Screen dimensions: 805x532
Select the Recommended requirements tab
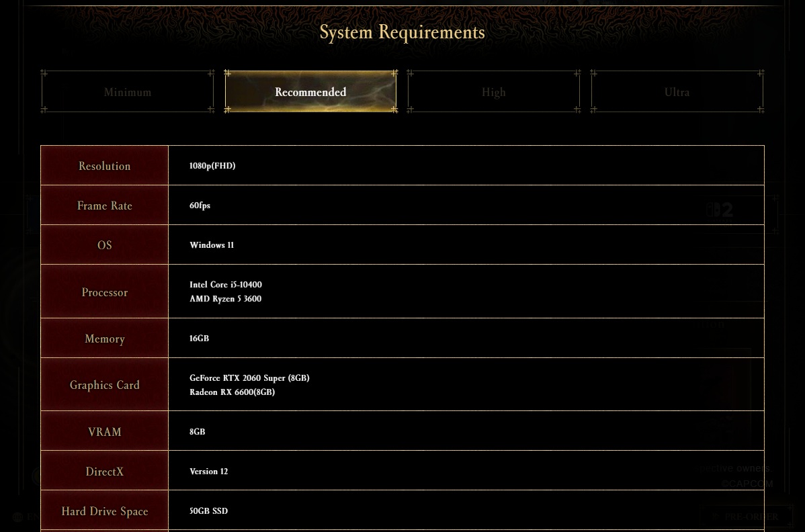click(x=310, y=92)
